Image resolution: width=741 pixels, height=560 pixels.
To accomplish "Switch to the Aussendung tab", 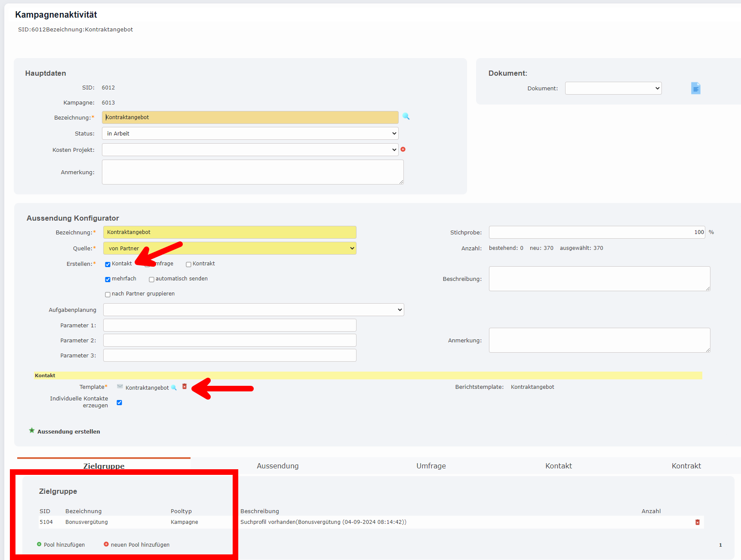I will tap(277, 466).
